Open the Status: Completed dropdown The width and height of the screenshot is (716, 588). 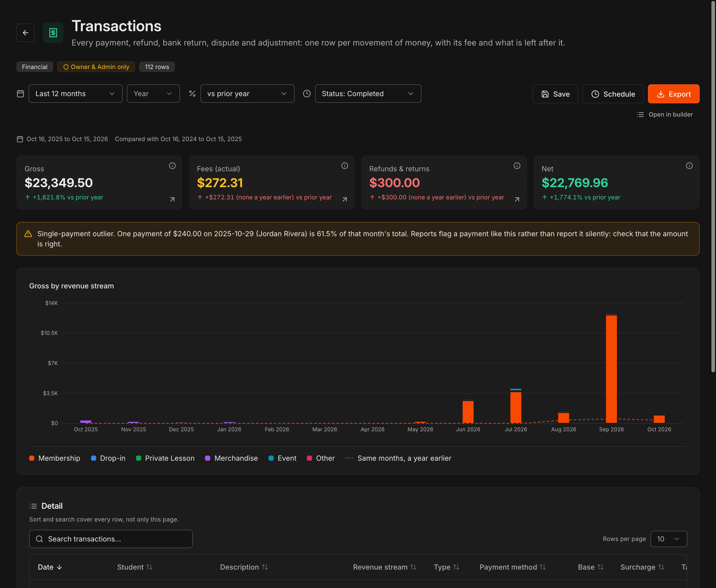tap(368, 94)
